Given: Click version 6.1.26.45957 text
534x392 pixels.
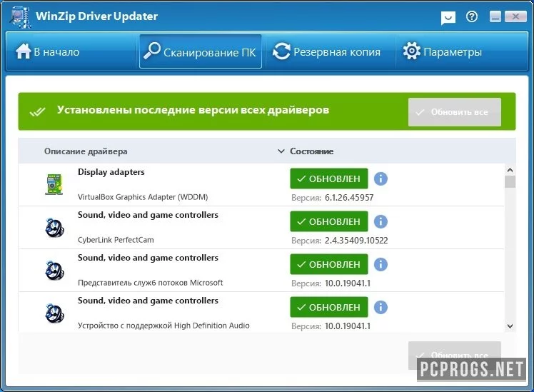Looking at the screenshot, I should pos(349,198).
